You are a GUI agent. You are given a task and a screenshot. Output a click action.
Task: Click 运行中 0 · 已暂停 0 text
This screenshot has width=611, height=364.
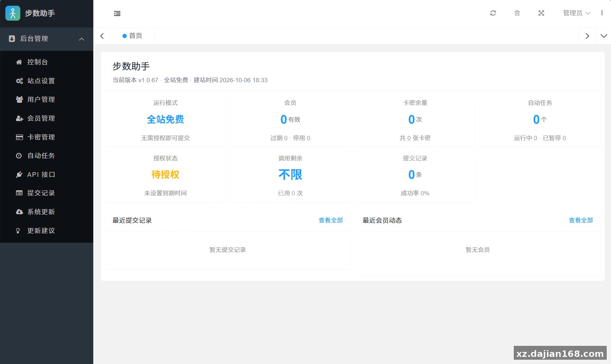[540, 138]
